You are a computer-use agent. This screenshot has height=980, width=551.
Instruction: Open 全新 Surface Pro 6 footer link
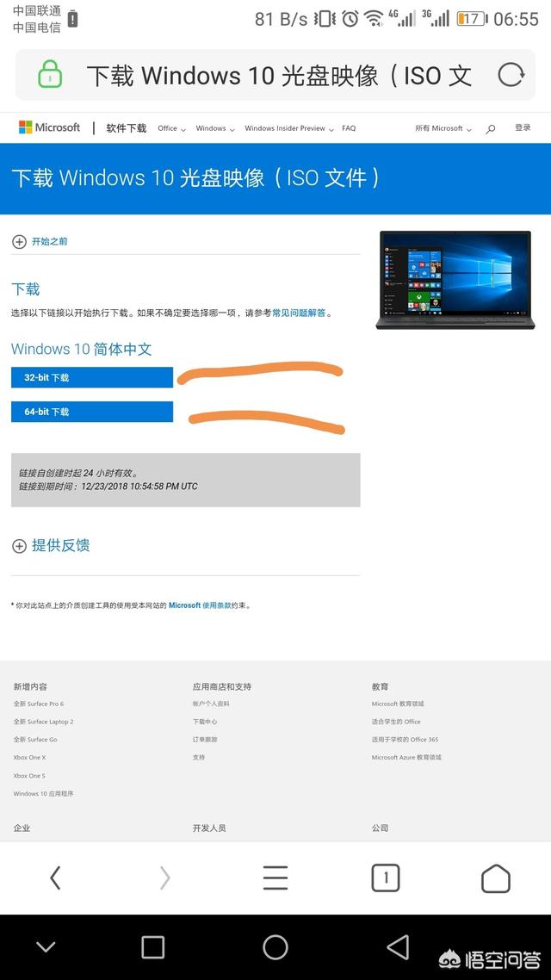pyautogui.click(x=39, y=704)
